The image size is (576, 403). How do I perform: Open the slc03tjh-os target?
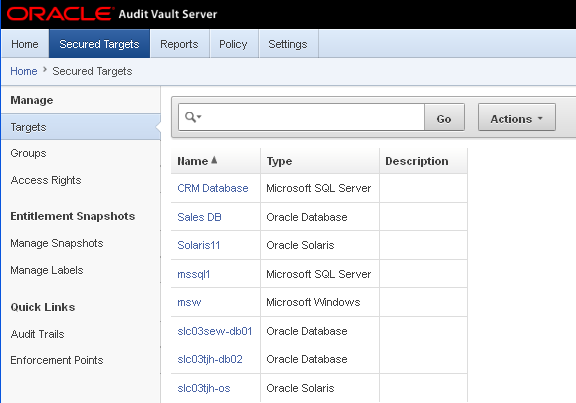click(204, 388)
